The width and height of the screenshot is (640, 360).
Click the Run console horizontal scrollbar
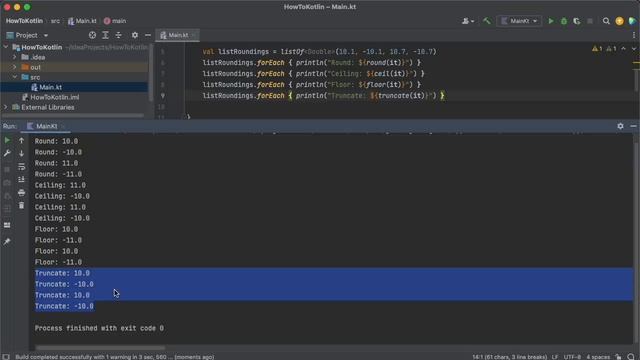100,348
